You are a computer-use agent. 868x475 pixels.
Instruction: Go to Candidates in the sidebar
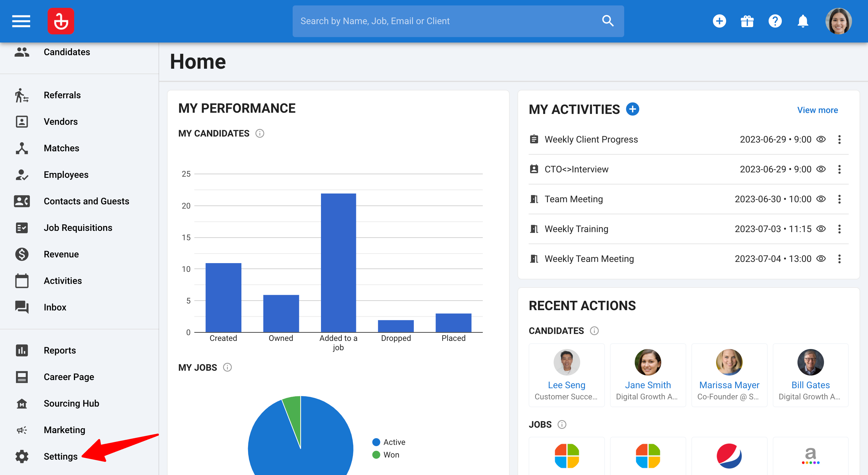coord(67,52)
